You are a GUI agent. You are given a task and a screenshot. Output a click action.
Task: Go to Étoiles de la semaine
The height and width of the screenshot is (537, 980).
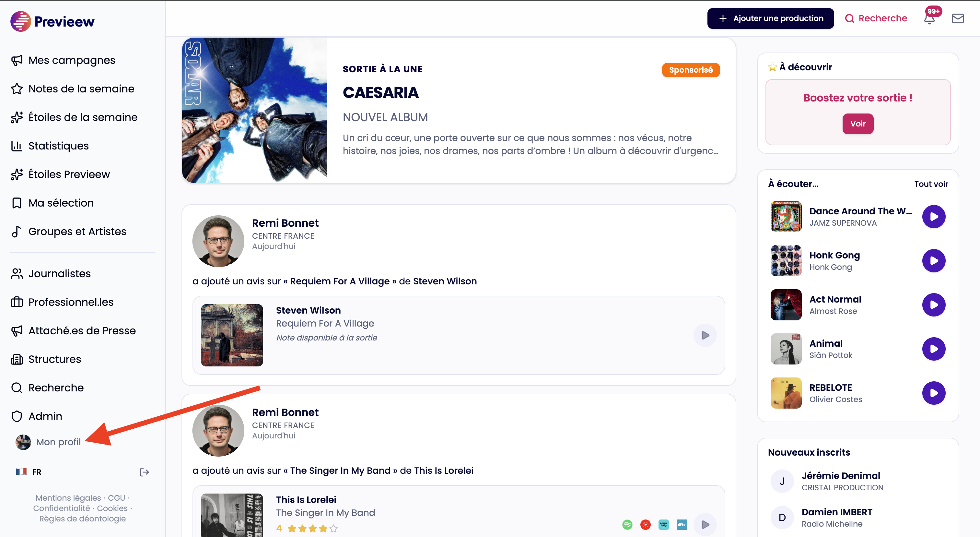[x=83, y=117]
